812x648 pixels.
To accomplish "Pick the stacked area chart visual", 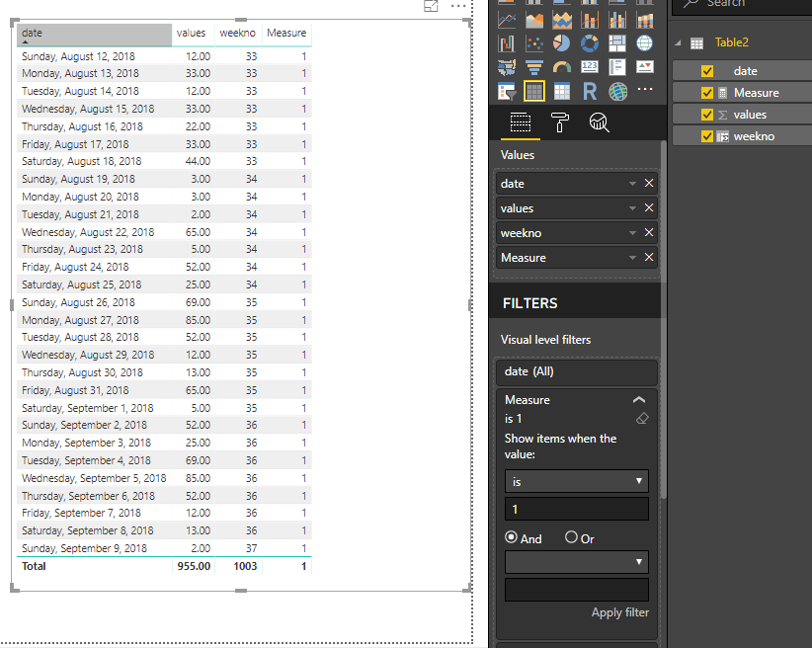I will [562, 21].
